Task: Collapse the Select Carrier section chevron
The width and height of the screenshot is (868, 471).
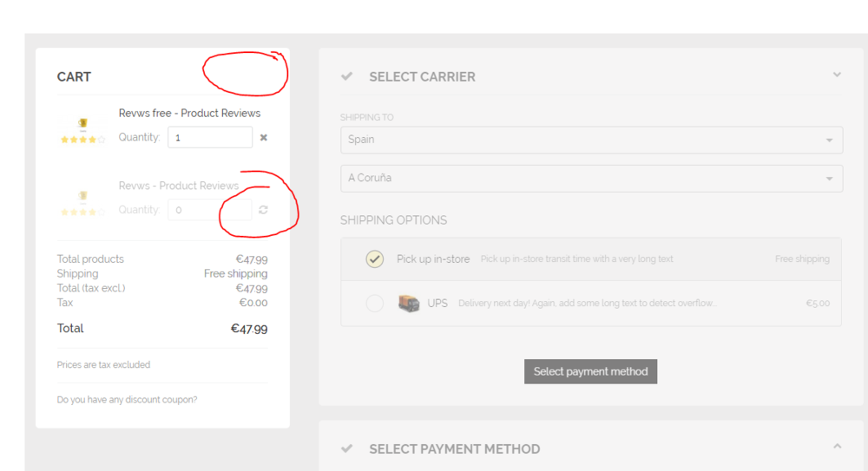Action: pos(837,75)
